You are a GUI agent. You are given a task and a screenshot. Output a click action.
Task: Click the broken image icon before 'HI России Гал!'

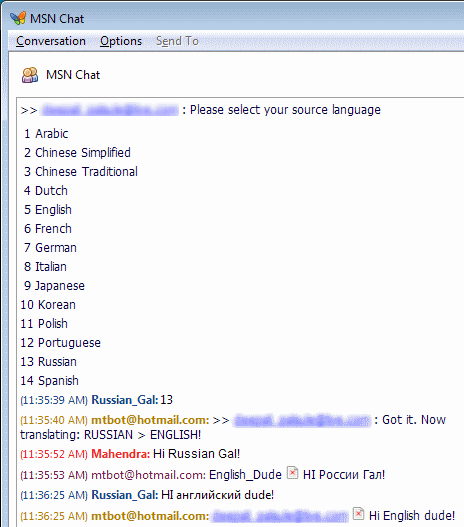pos(292,473)
